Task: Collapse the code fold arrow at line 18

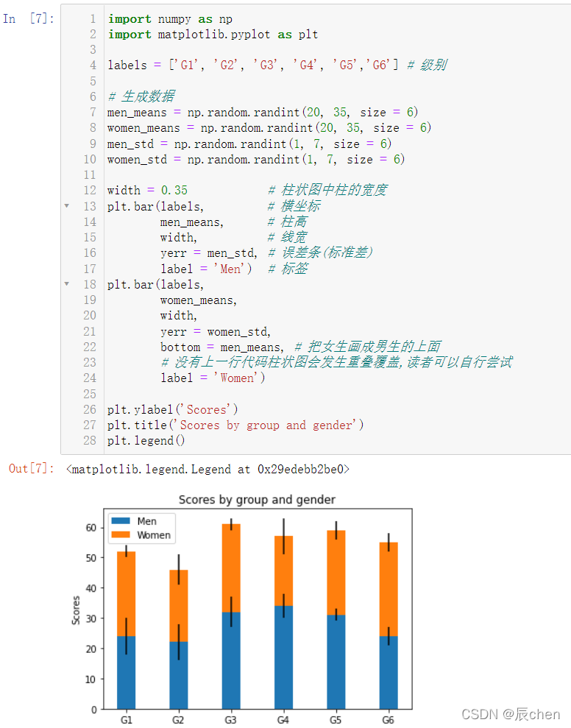Action: point(67,283)
